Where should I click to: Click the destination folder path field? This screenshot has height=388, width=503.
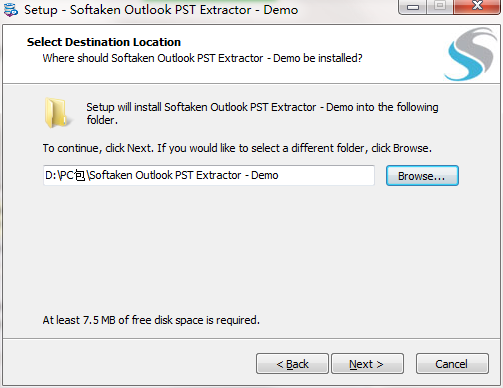point(209,175)
